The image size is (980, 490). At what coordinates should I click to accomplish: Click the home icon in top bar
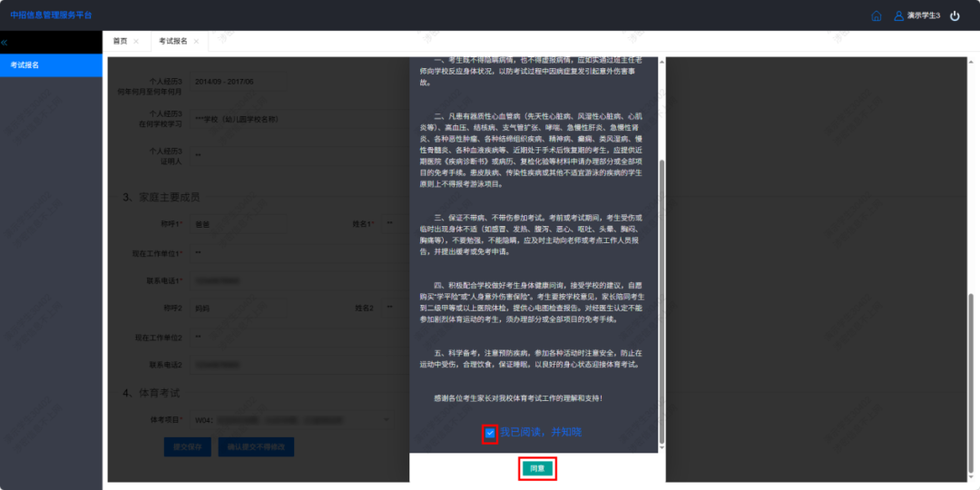(876, 15)
